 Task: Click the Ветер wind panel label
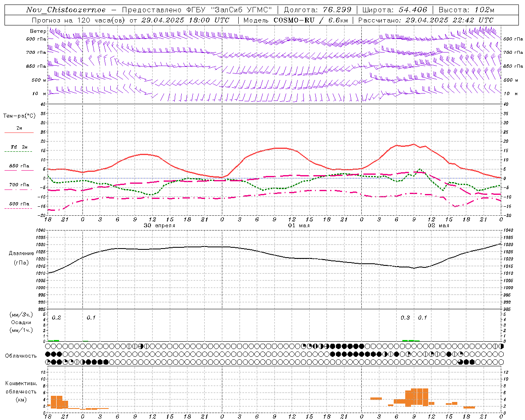click(x=38, y=31)
